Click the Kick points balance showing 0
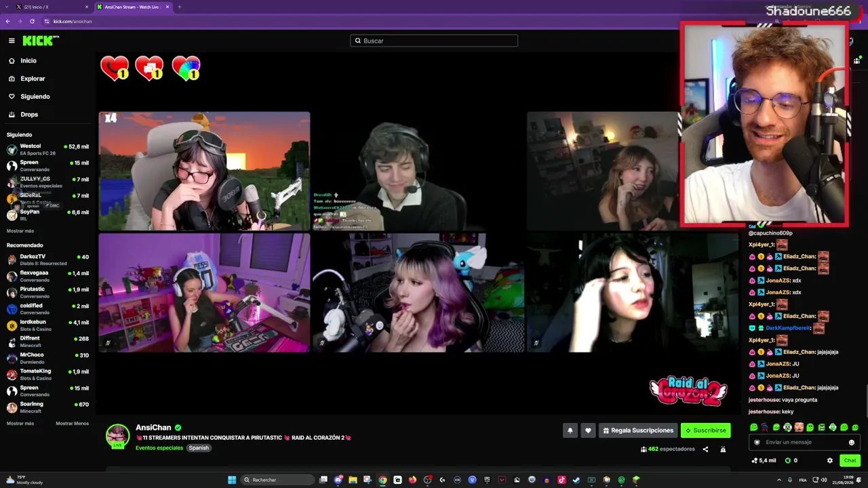The width and height of the screenshot is (868, 488). click(x=791, y=461)
